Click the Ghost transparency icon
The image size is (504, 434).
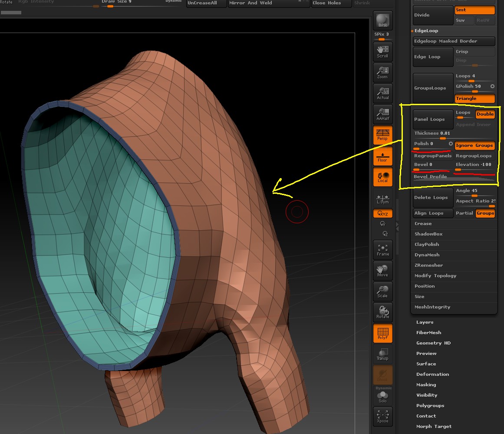tap(382, 375)
